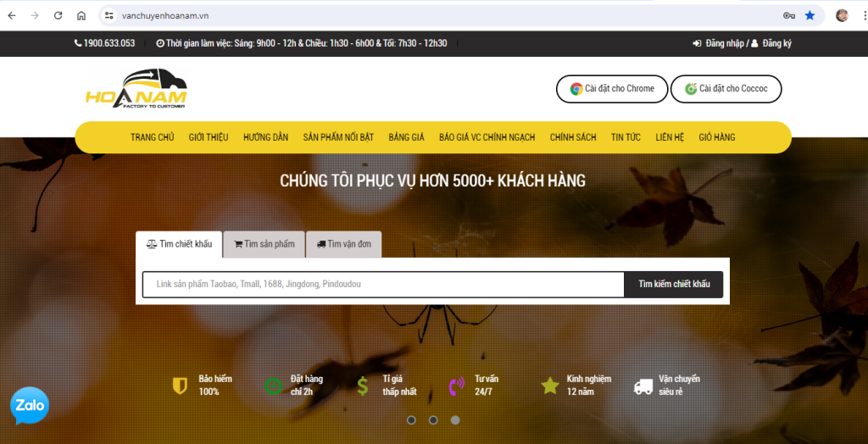868x444 pixels.
Task: Go to third carousel slide dot
Action: [x=455, y=420]
